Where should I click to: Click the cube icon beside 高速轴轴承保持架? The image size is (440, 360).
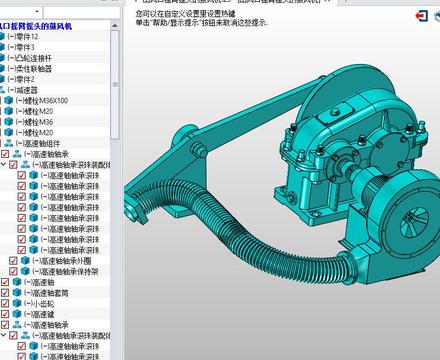tap(25, 271)
